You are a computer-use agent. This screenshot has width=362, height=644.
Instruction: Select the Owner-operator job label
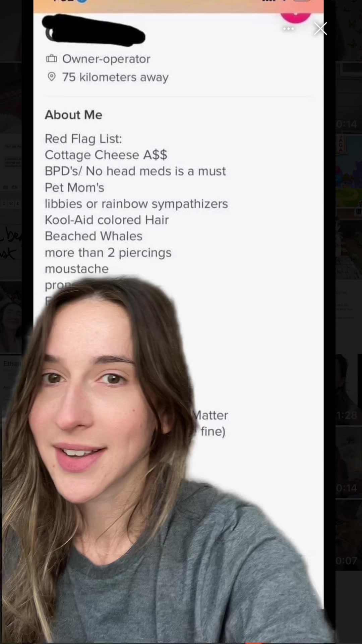pyautogui.click(x=106, y=59)
